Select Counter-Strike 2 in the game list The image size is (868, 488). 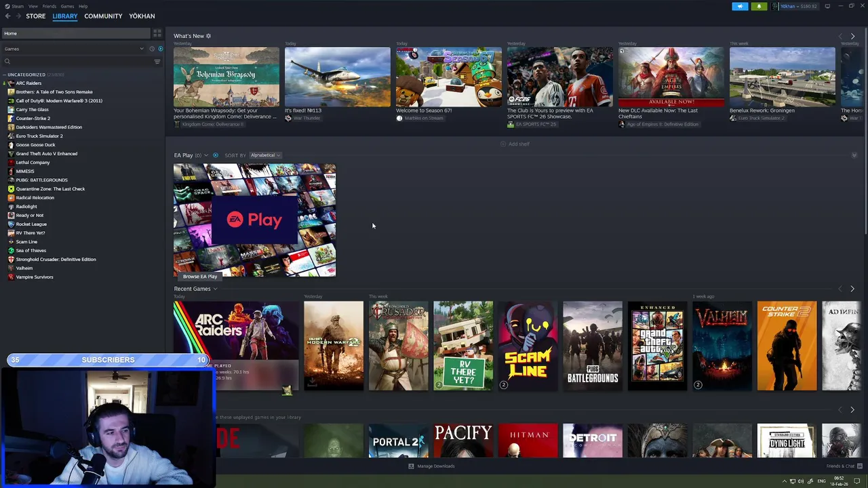point(33,119)
